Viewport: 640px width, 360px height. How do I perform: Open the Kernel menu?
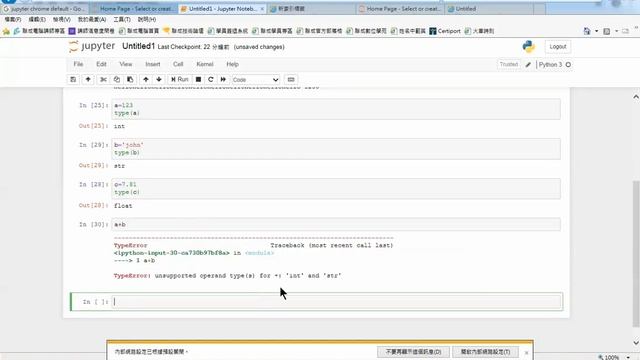click(x=204, y=64)
